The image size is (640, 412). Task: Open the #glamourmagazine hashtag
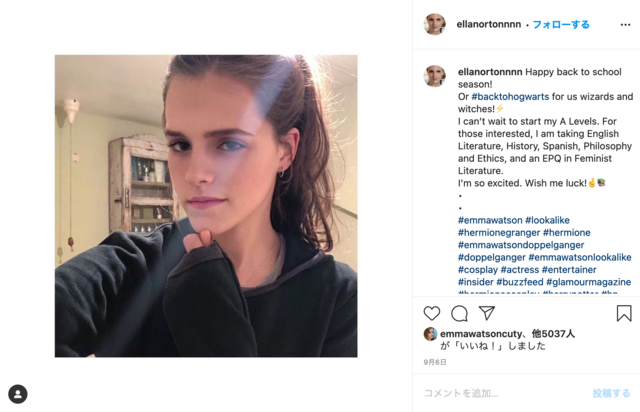[x=589, y=282]
